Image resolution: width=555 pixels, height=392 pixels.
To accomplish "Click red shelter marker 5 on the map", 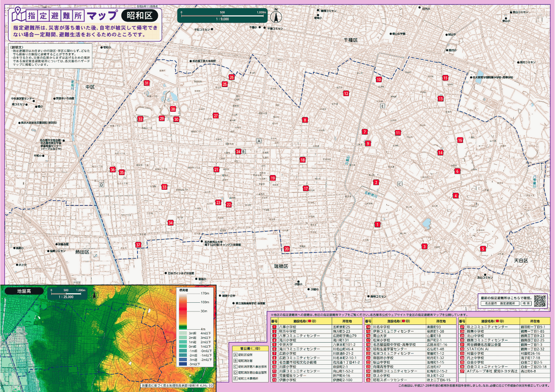I will tap(483, 249).
